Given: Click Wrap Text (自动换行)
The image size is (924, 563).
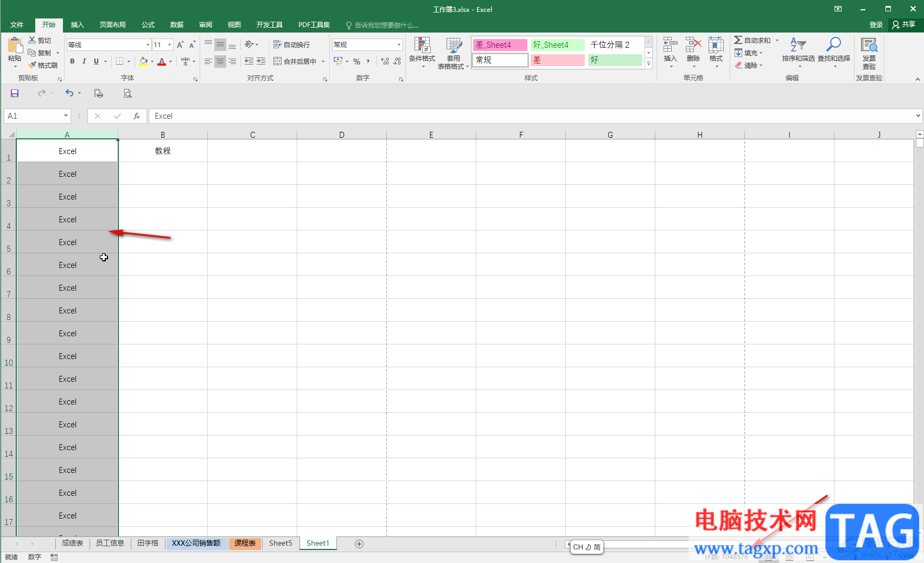Looking at the screenshot, I should pyautogui.click(x=292, y=44).
